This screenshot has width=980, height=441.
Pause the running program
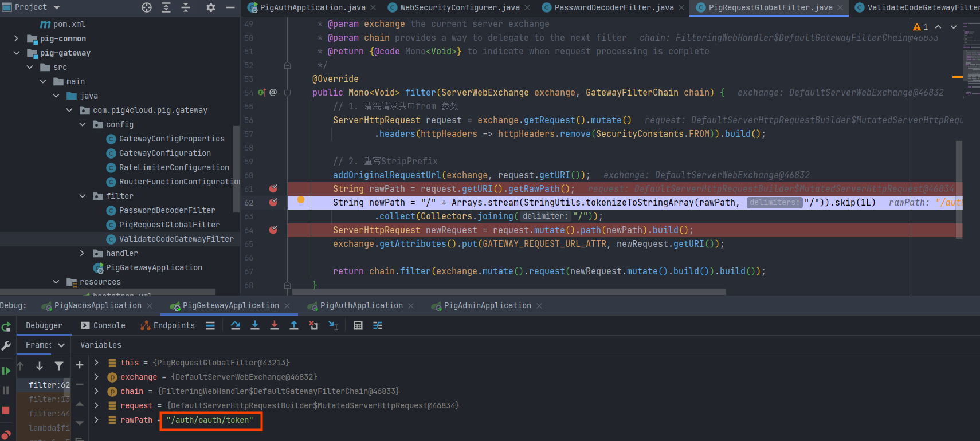click(x=6, y=390)
